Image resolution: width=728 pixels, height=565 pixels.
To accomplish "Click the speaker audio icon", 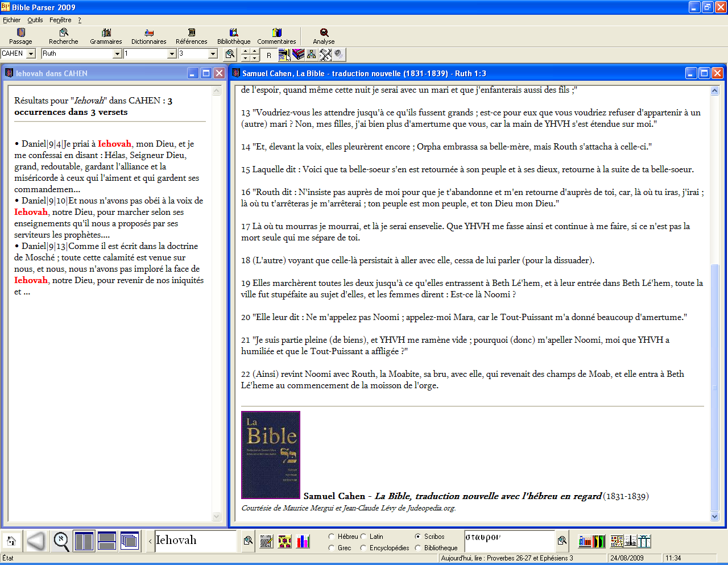I will point(339,55).
